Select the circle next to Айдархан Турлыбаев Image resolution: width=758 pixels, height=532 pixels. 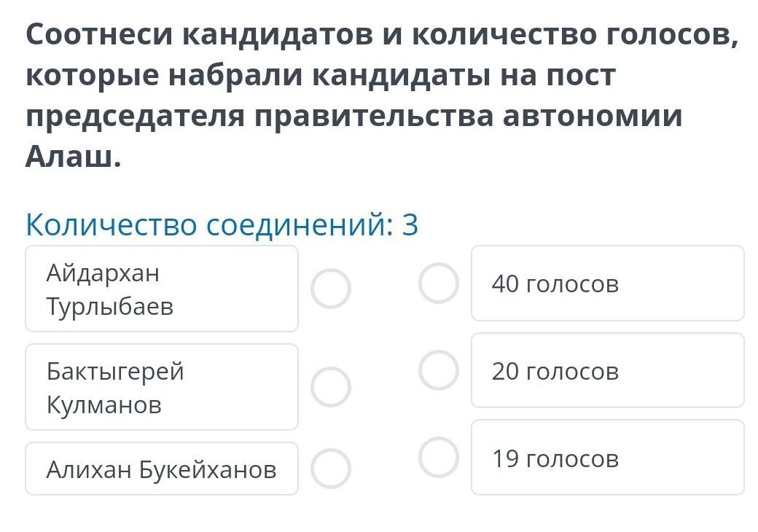pos(331,289)
